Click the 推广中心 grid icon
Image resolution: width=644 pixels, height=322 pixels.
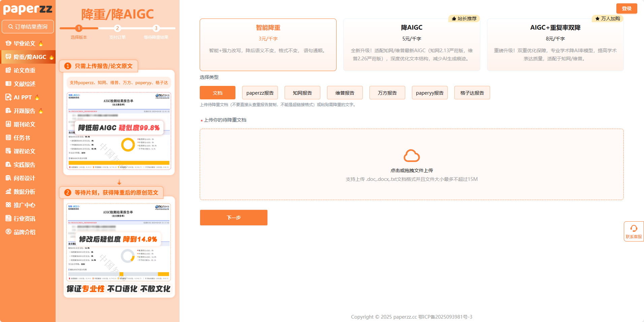8,205
